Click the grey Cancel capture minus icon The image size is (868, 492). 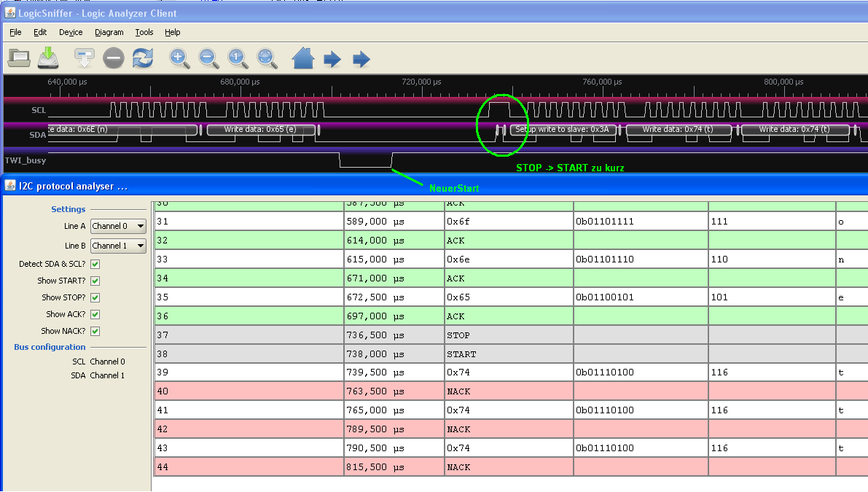pyautogui.click(x=114, y=58)
